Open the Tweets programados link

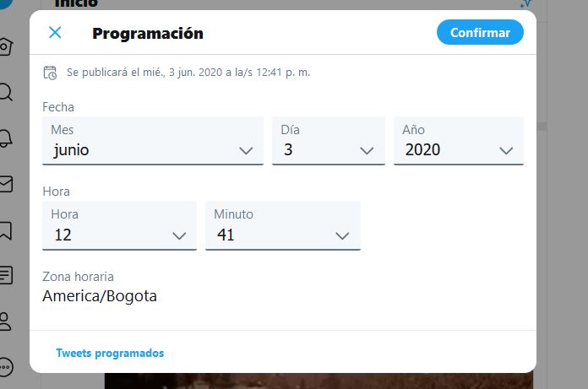pos(110,353)
